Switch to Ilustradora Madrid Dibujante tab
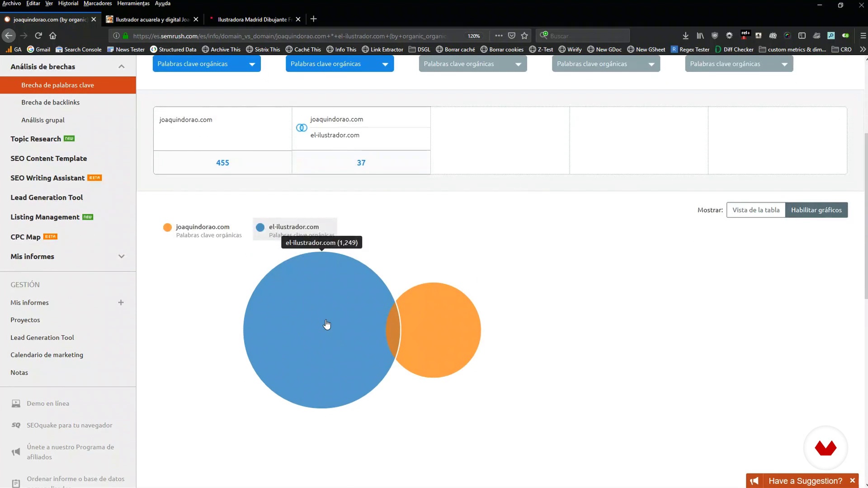 click(255, 19)
